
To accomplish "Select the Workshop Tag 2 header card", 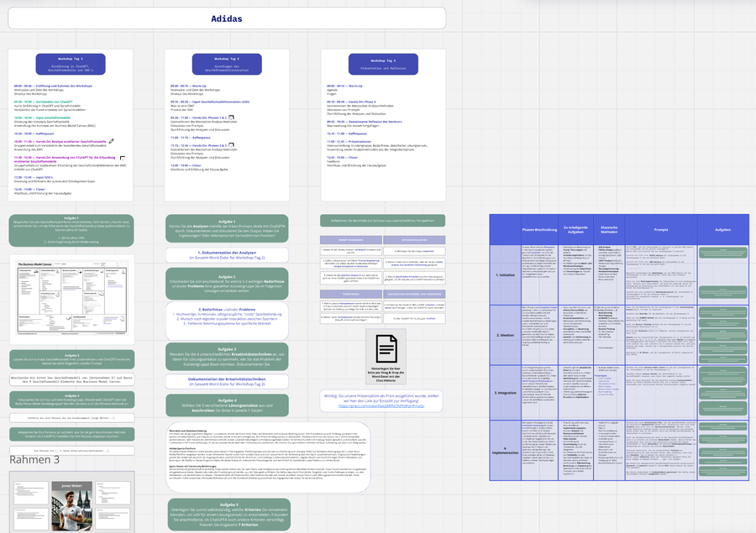I will click(x=227, y=64).
